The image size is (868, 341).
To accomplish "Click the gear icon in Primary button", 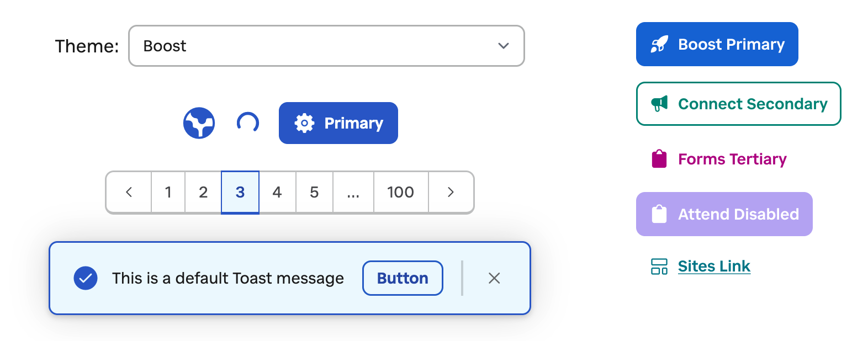I will 304,123.
